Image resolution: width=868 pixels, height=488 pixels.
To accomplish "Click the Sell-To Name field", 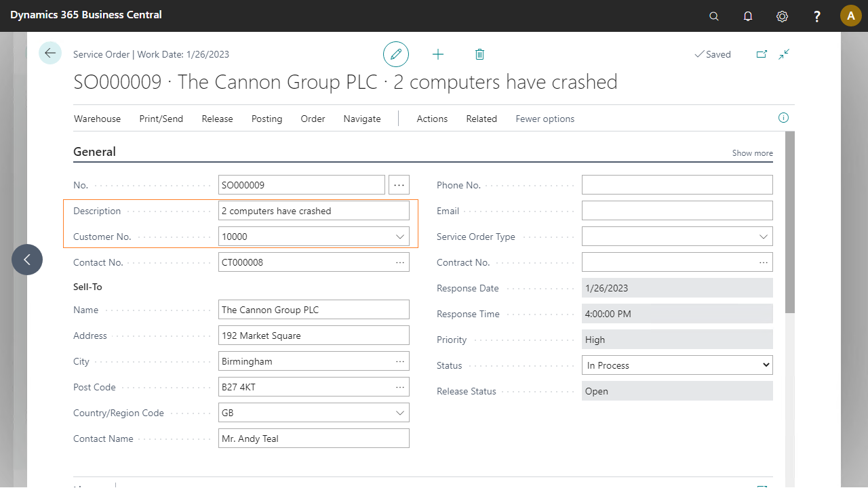I will click(314, 310).
